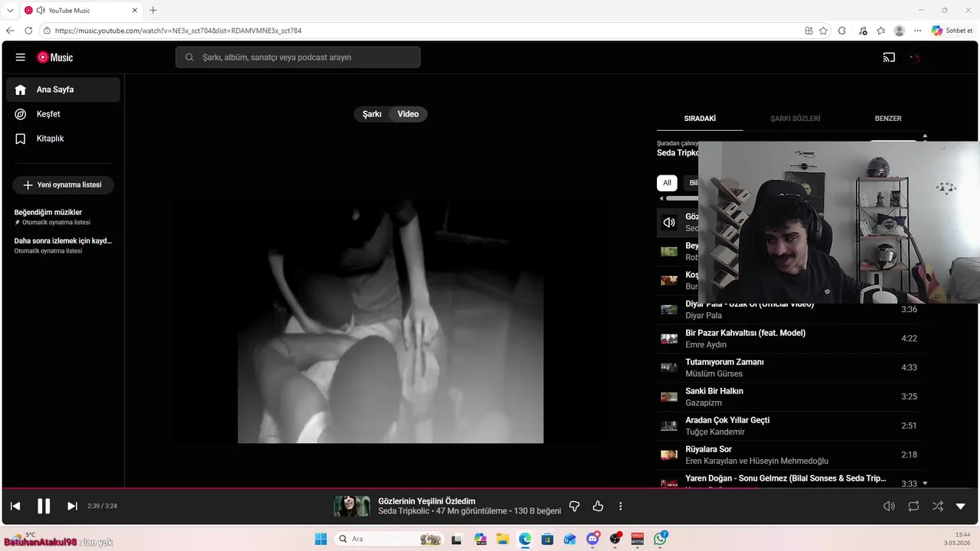Play Bir Pazar Kahvaltısı from queue

point(789,338)
